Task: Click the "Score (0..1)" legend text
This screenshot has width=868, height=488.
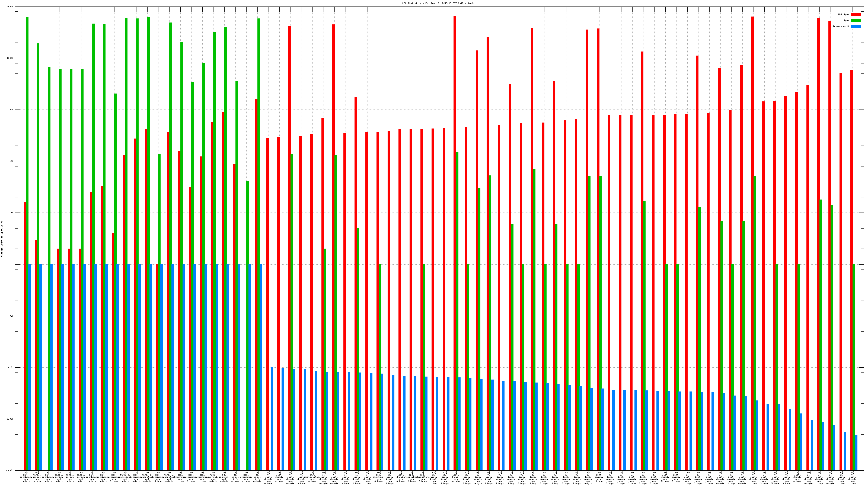Action: coord(841,26)
